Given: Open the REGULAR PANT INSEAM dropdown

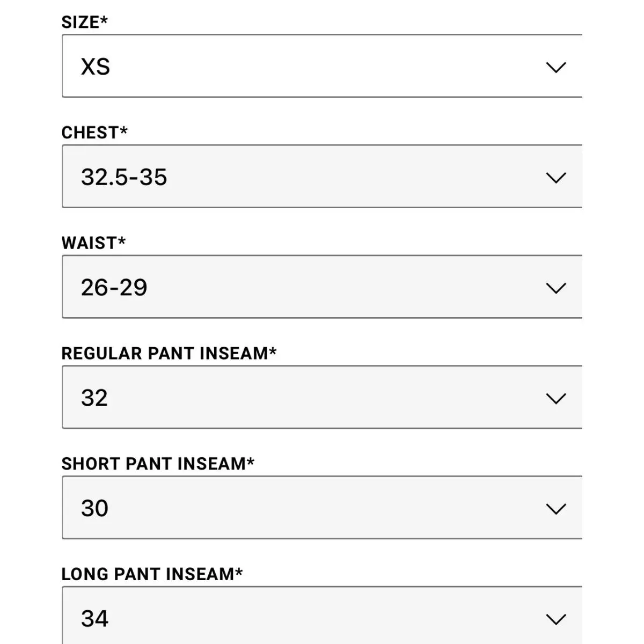Looking at the screenshot, I should [x=322, y=397].
